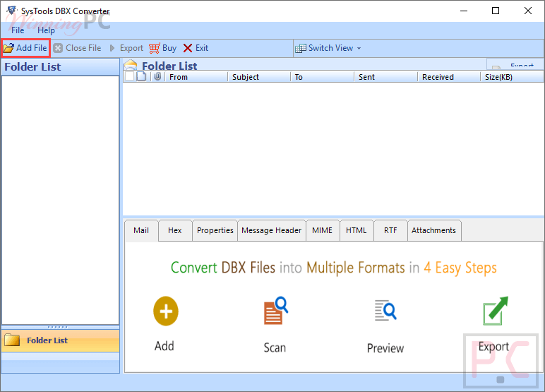Sort by the Subject column
This screenshot has height=392, width=545.
259,77
